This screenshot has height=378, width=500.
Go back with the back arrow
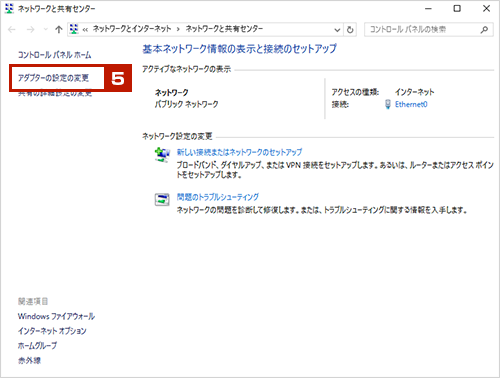tap(12, 30)
